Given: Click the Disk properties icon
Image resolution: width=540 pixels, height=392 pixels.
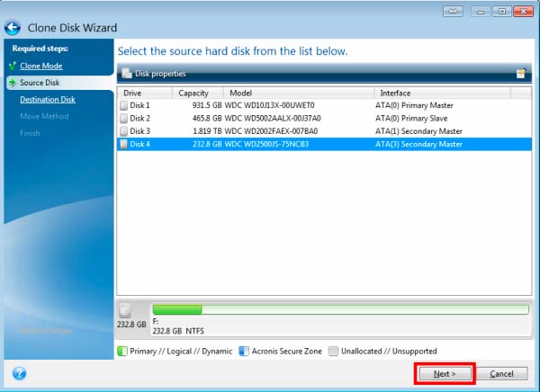Looking at the screenshot, I should click(x=127, y=74).
